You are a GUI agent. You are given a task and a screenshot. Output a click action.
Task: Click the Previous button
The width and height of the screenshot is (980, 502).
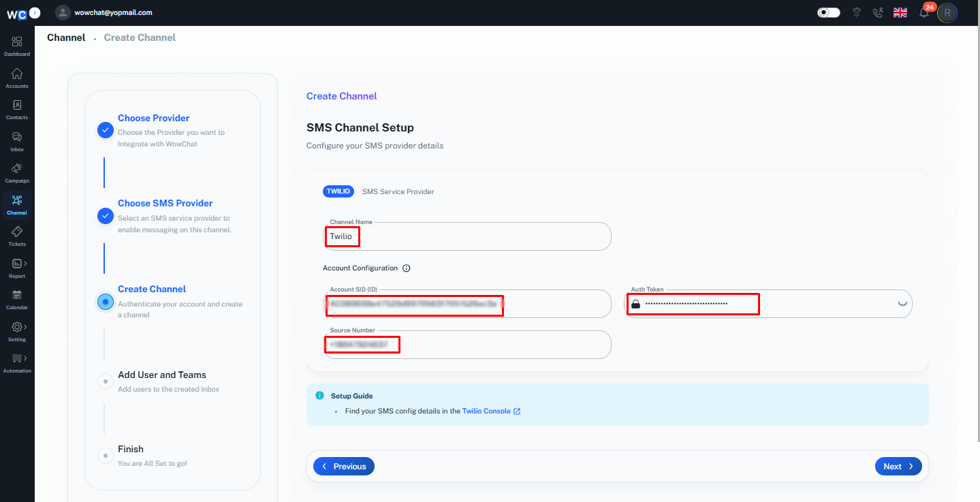point(344,467)
